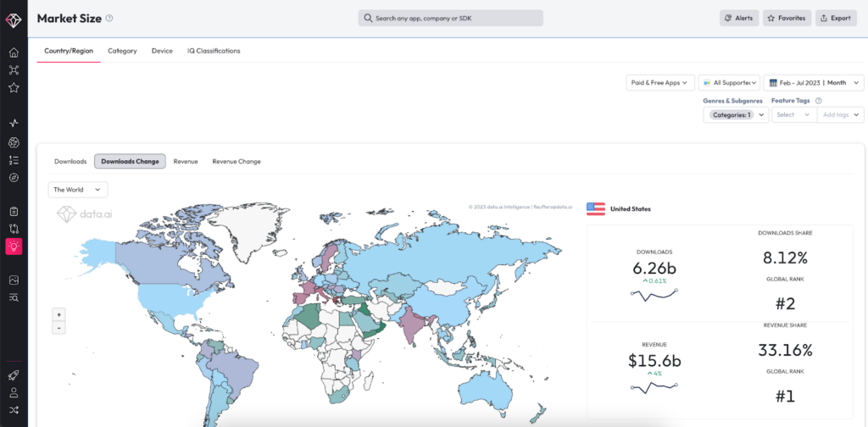Open the rocket icon in sidebar

pyautogui.click(x=14, y=375)
